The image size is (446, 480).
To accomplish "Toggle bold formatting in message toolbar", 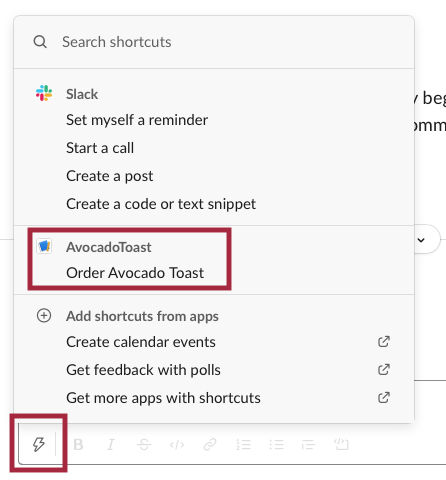I will point(78,444).
